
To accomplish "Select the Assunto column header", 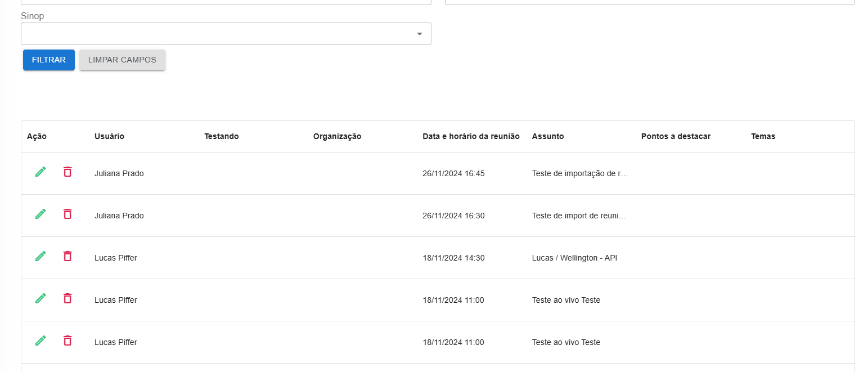I will pos(547,137).
